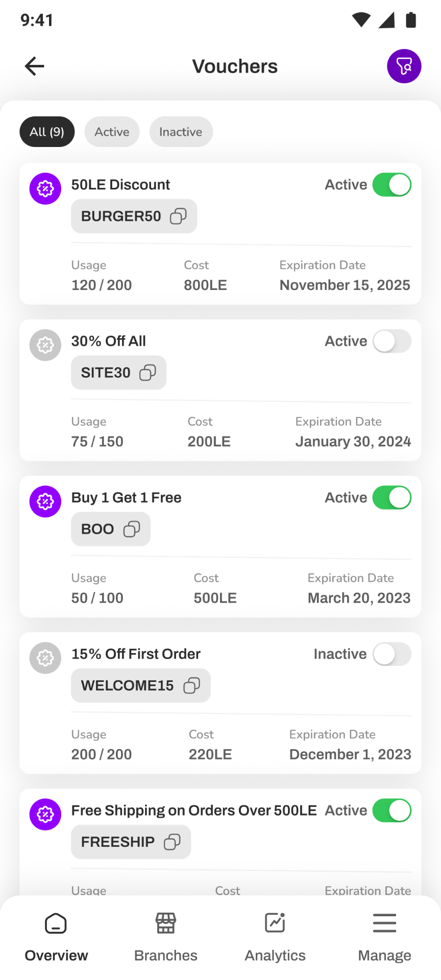The image size is (441, 980).
Task: Switch off the Free Shipping voucher toggle
Action: click(392, 811)
